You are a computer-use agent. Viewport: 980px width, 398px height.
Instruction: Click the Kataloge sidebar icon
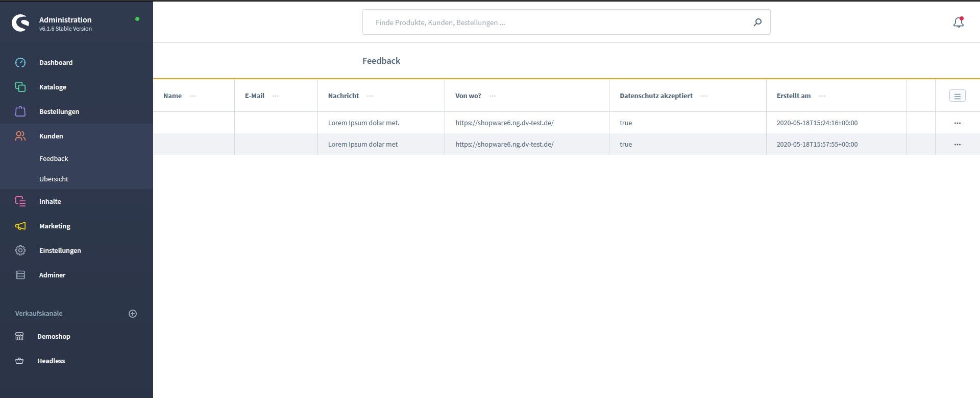tap(20, 87)
